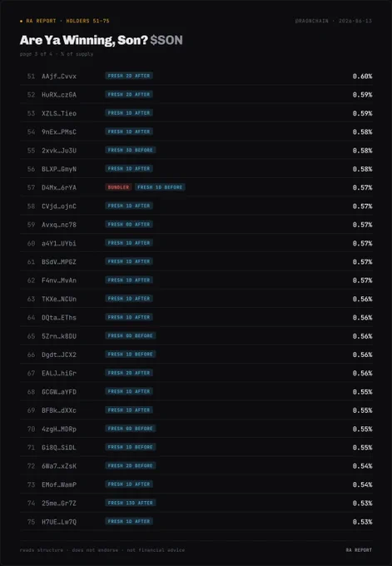This screenshot has width=392, height=566.
Task: Open wallet GCGW..aYFD
Action: click(59, 392)
